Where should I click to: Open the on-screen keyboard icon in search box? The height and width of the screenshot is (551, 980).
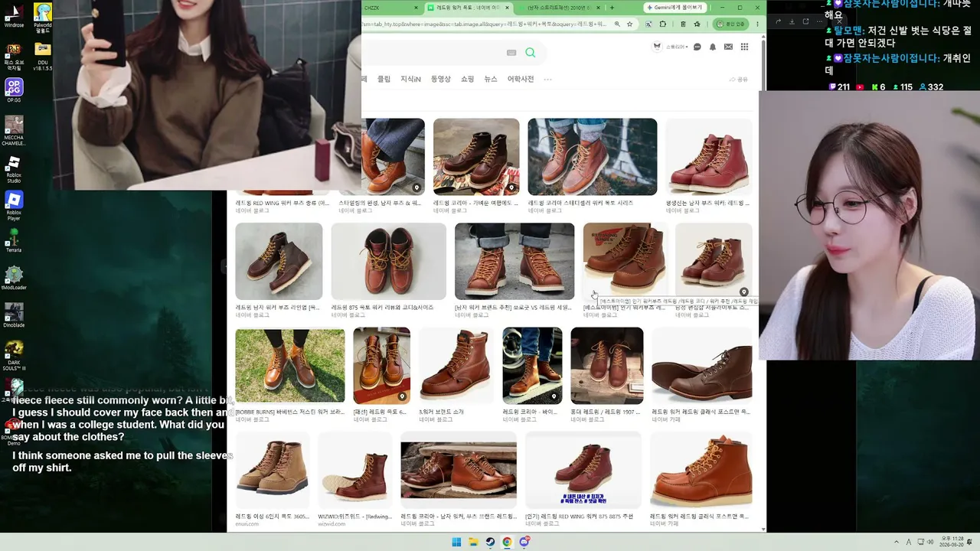tap(511, 52)
